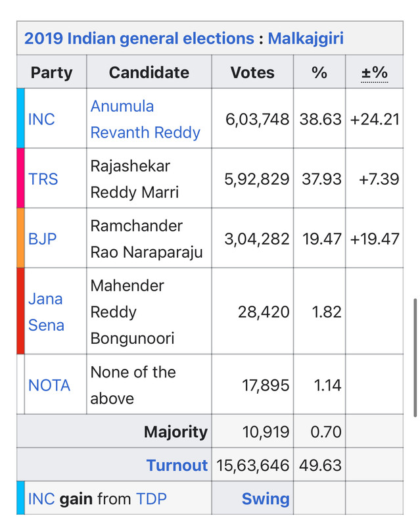Open the NOTA link
Viewport: 420px width, 526px height.
(49, 385)
